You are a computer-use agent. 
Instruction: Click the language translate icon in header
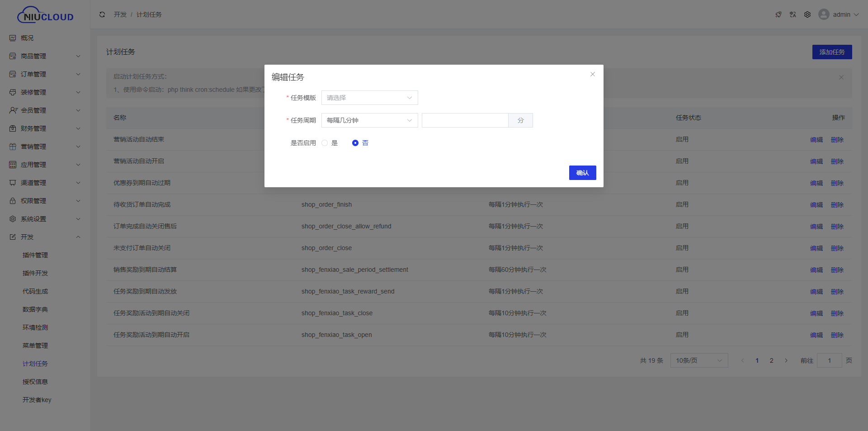pyautogui.click(x=793, y=14)
